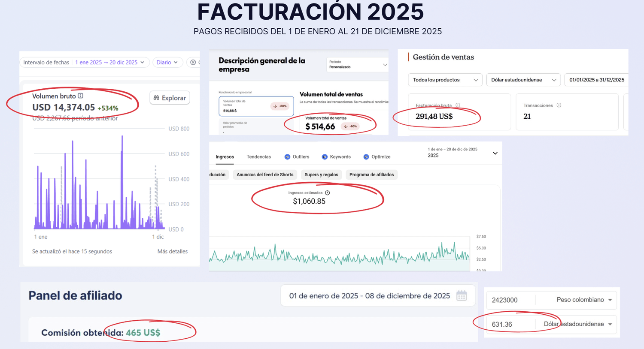
Task: Click the Keywords tab icon
Action: click(x=325, y=157)
